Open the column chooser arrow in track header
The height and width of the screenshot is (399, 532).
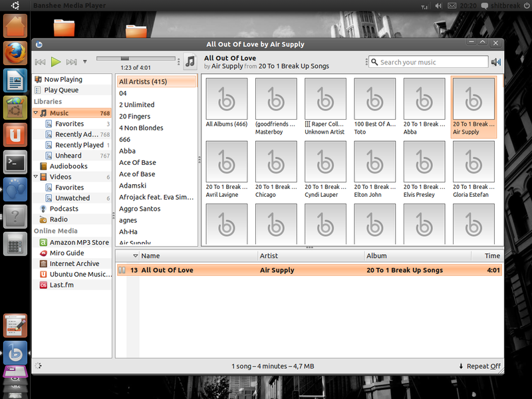136,256
